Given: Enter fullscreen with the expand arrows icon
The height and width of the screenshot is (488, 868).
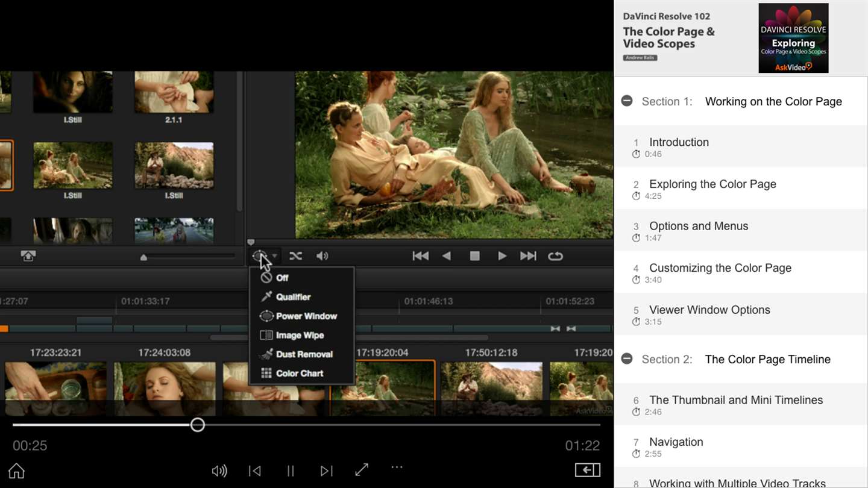Looking at the screenshot, I should click(x=362, y=470).
